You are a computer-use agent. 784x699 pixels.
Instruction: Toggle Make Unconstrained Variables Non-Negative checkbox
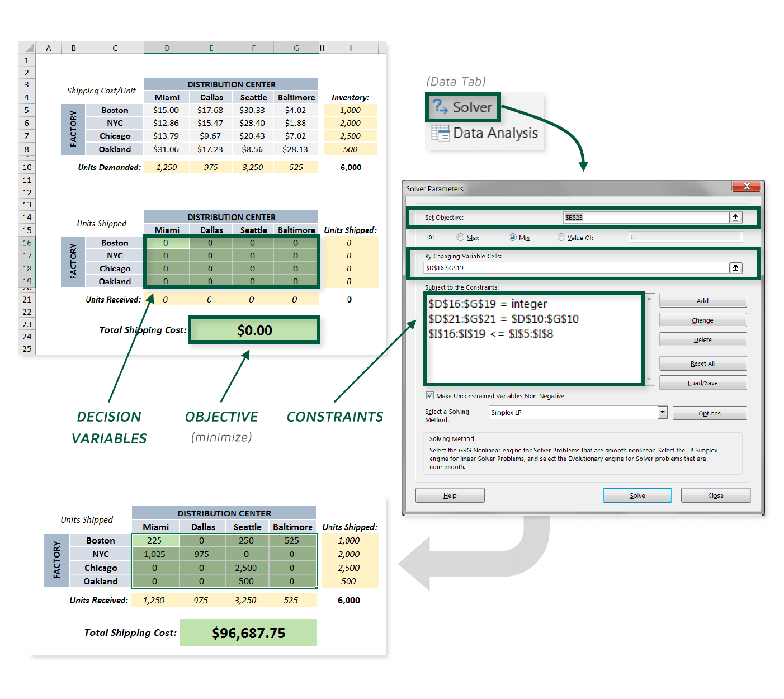pos(429,396)
